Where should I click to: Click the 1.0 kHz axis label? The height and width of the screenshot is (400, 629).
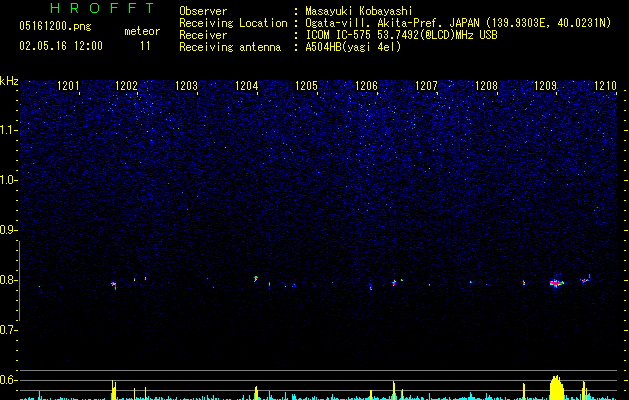[8, 180]
